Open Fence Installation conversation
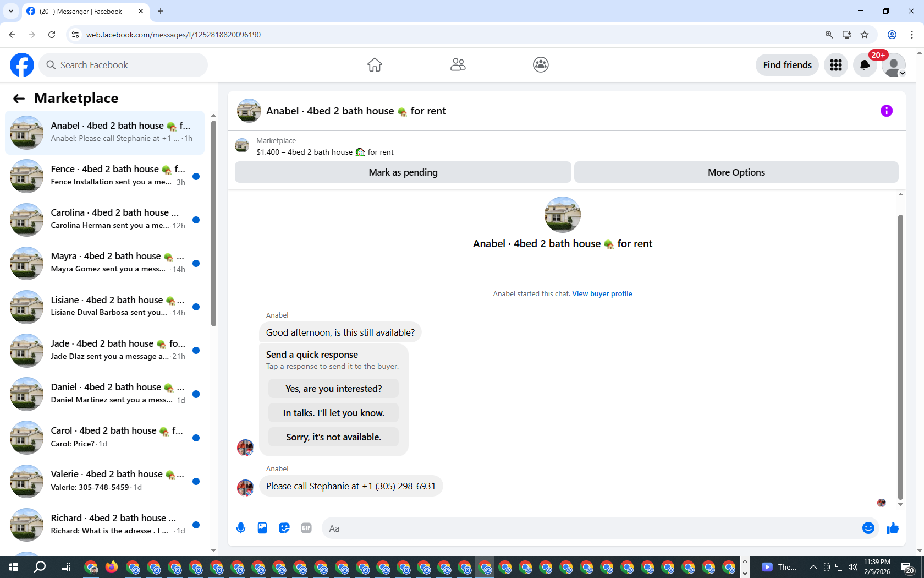 click(105, 176)
